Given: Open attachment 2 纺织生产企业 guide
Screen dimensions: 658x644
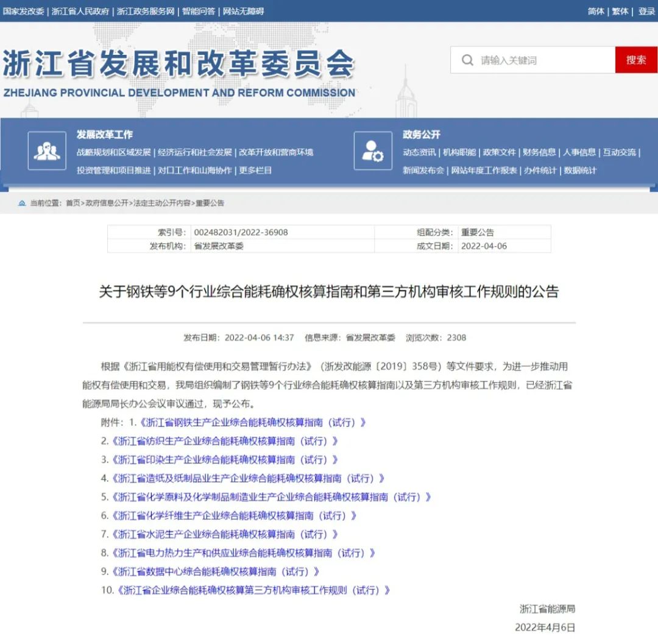Looking at the screenshot, I should [225, 441].
